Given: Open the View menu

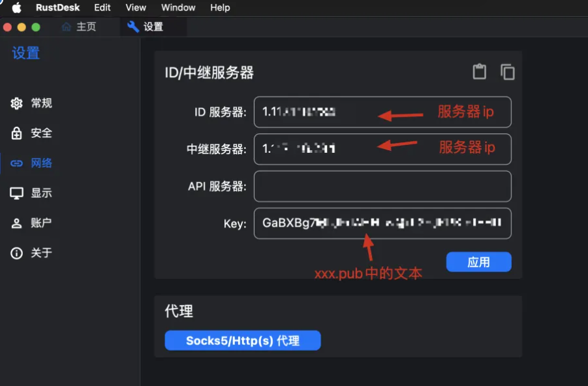Looking at the screenshot, I should click(x=136, y=7).
